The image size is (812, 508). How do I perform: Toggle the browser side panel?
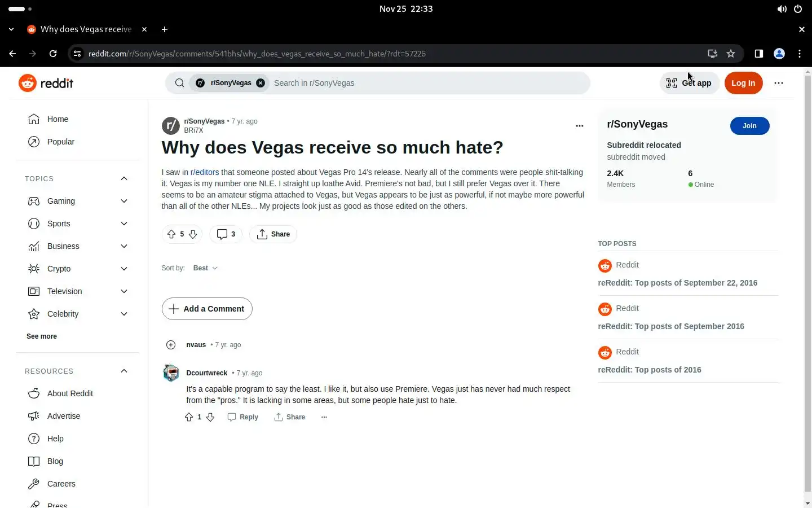759,54
